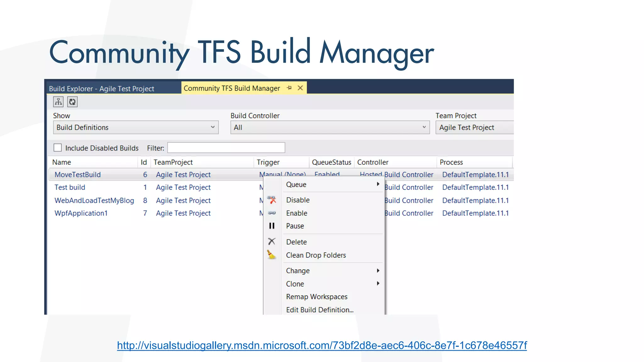644x362 pixels.
Task: Click DefaultTemplate.11.1 in MoveTestBuild row
Action: (475, 174)
